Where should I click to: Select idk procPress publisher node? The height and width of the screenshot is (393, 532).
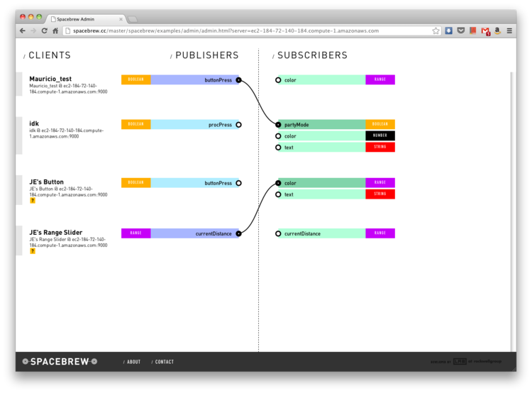[238, 125]
